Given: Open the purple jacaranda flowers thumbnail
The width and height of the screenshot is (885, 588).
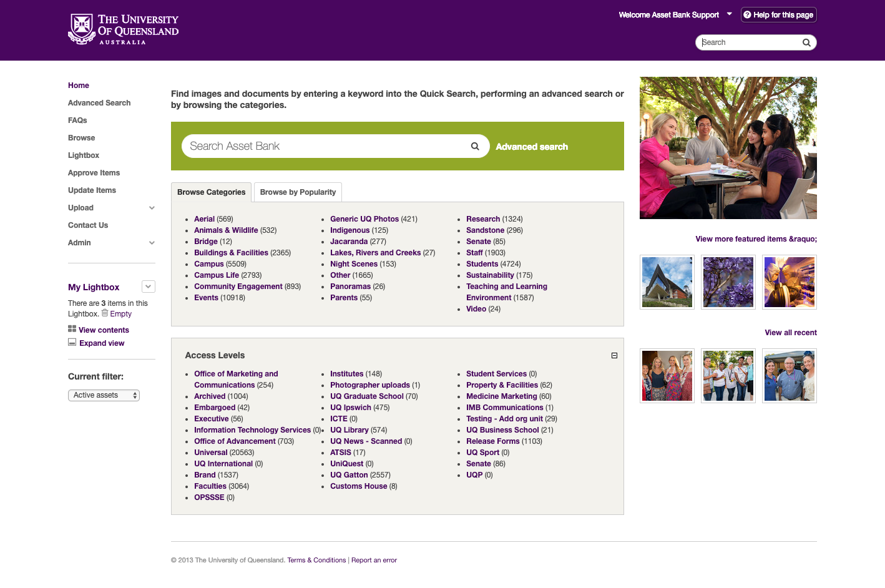Looking at the screenshot, I should point(728,282).
